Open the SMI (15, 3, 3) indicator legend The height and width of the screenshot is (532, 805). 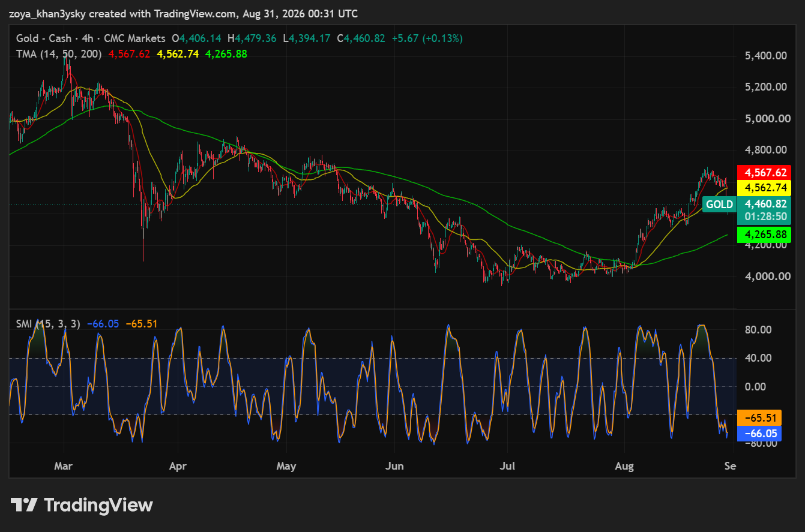click(x=49, y=324)
